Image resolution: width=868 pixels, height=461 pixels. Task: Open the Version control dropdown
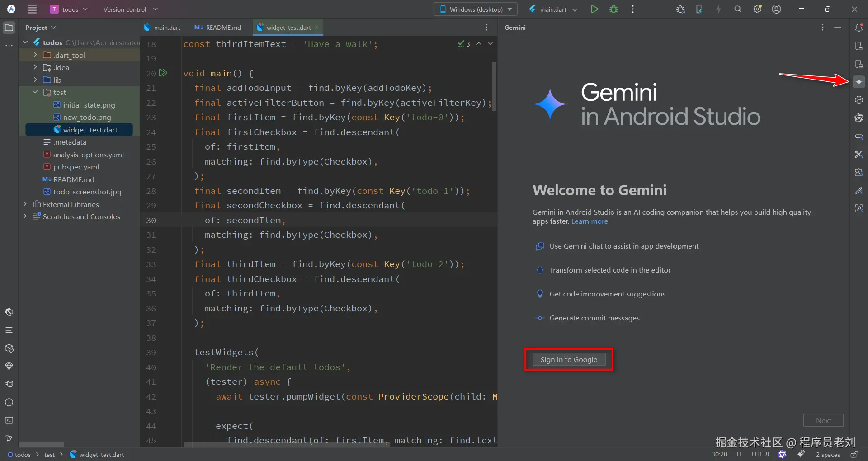click(130, 9)
